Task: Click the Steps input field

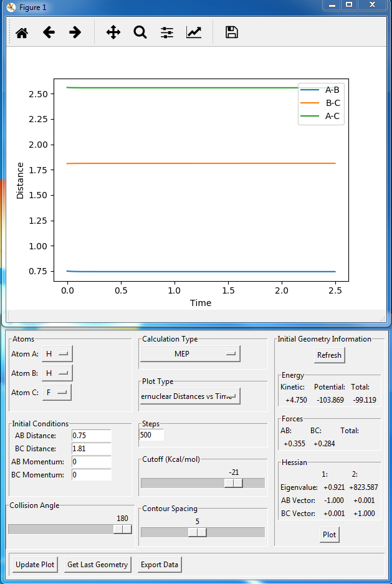Action: pyautogui.click(x=151, y=434)
